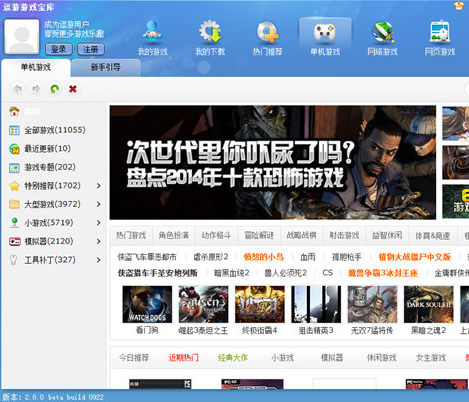Open the 网页游戏 icon
Image resolution: width=469 pixels, height=402 pixels.
(440, 37)
